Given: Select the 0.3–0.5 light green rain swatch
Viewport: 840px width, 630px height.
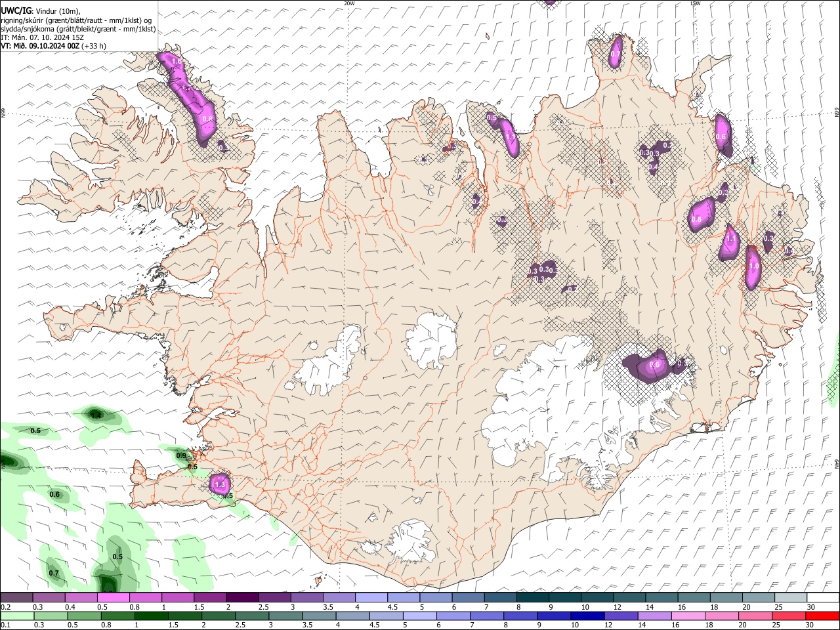Looking at the screenshot, I should (x=51, y=616).
